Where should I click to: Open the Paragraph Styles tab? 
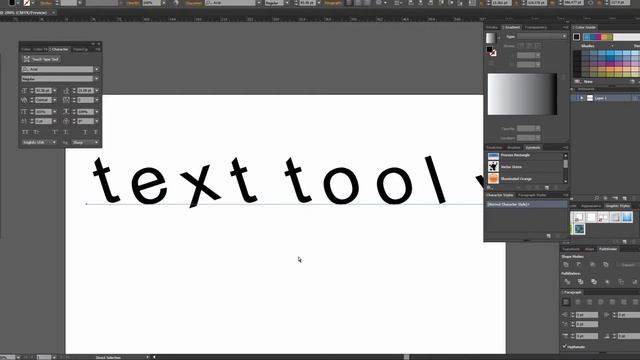click(x=532, y=195)
